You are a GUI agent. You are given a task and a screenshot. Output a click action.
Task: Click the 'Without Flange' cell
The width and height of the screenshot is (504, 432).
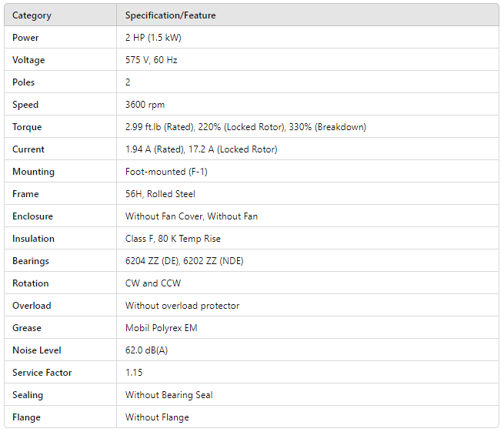(x=157, y=417)
